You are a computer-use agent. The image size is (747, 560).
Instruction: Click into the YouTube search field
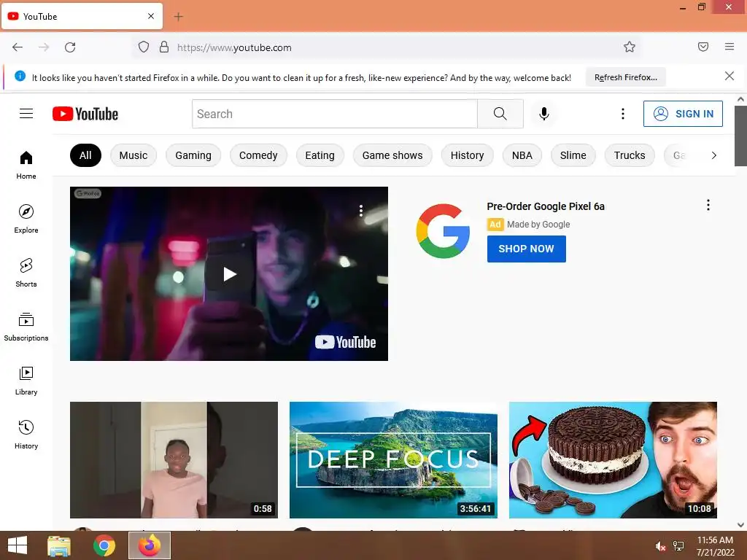(334, 114)
